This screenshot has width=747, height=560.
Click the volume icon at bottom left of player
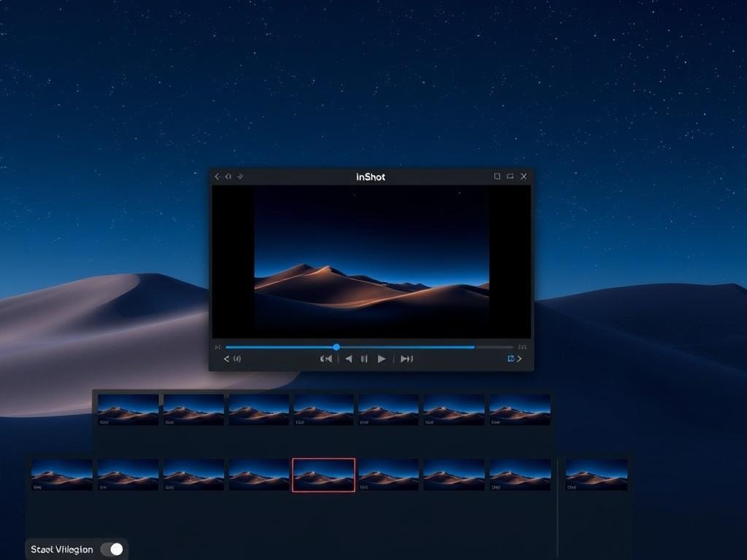click(x=237, y=359)
